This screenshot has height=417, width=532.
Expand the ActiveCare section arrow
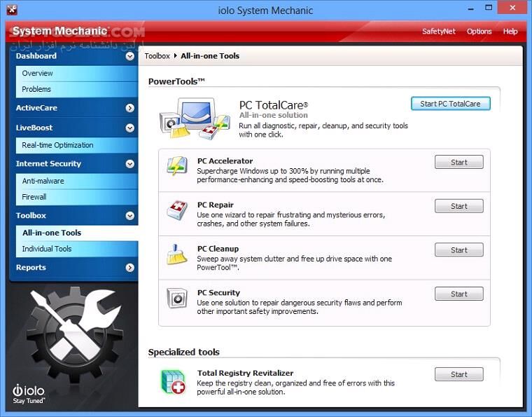pos(129,108)
